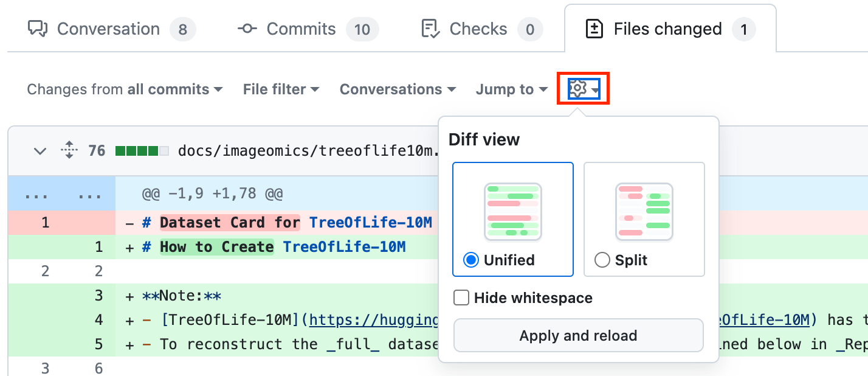Image resolution: width=868 pixels, height=376 pixels.
Task: Click the Files changed diff icon
Action: (x=594, y=29)
